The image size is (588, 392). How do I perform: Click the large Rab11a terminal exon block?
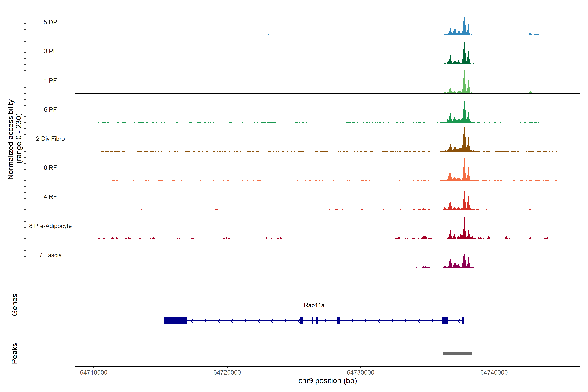(175, 320)
